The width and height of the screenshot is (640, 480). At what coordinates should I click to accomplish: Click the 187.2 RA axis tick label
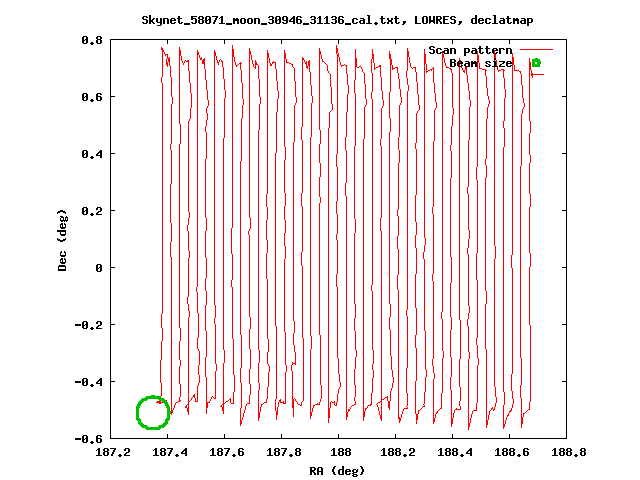pos(113,452)
